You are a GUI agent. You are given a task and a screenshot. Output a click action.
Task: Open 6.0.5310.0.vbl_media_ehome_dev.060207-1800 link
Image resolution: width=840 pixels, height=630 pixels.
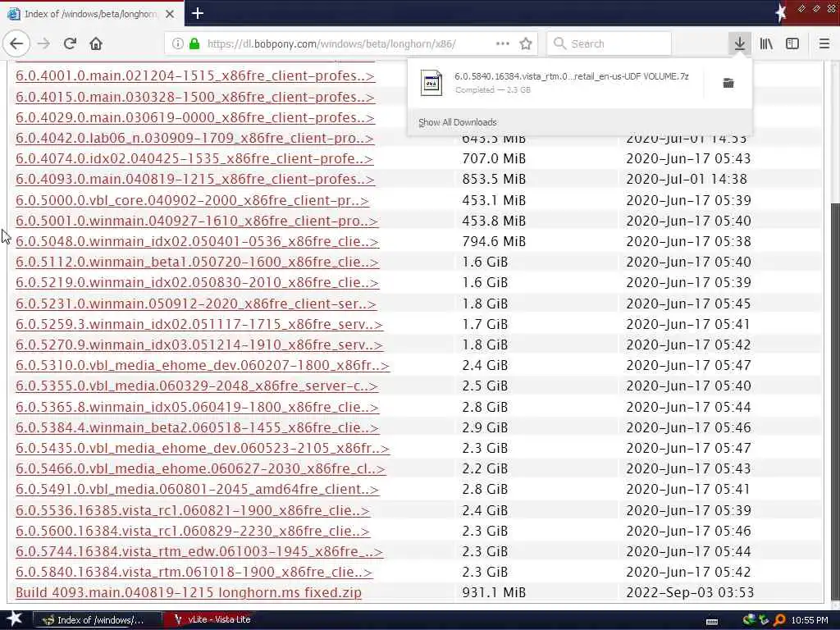[x=203, y=365]
